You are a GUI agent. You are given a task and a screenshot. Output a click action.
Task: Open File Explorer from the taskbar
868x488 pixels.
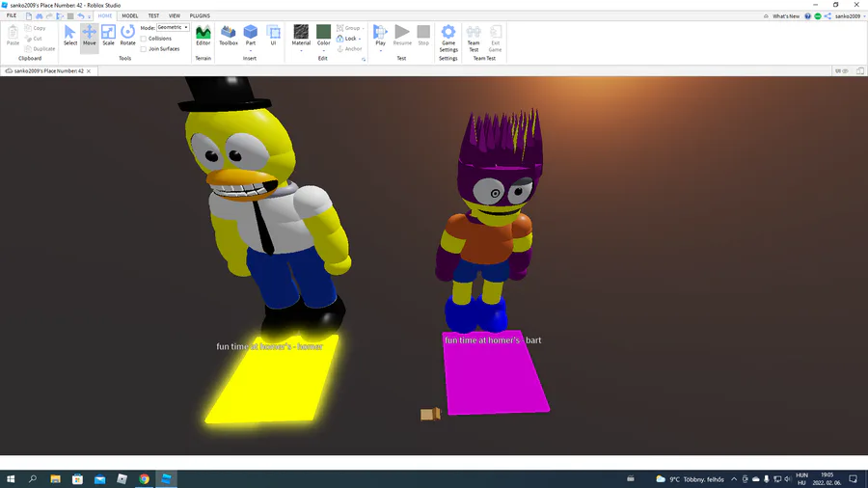point(55,479)
